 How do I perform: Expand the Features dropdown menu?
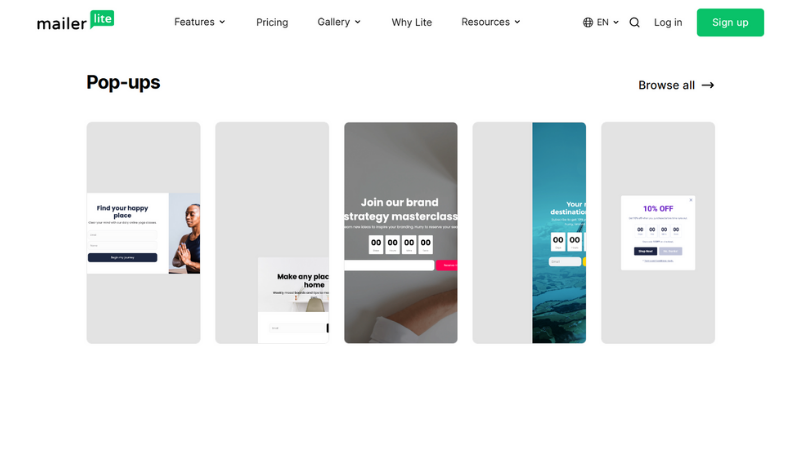coord(199,22)
